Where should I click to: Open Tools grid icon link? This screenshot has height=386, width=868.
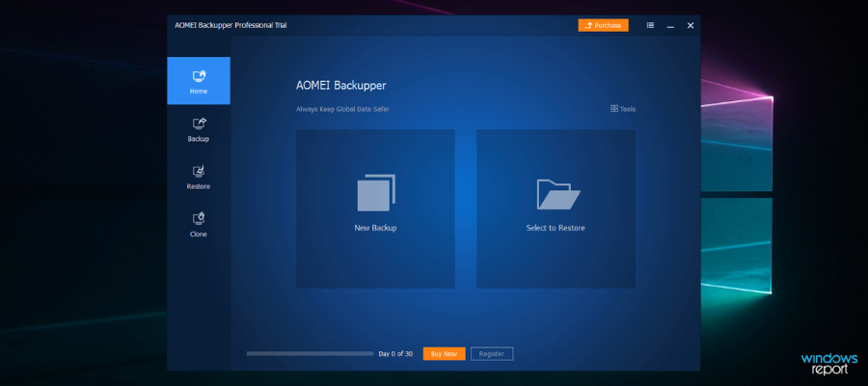click(x=623, y=109)
